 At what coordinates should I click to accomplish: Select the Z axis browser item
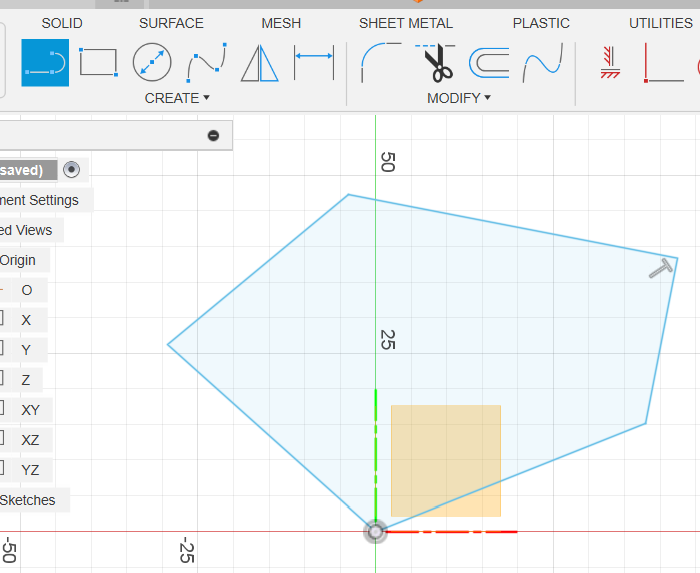pyautogui.click(x=26, y=380)
